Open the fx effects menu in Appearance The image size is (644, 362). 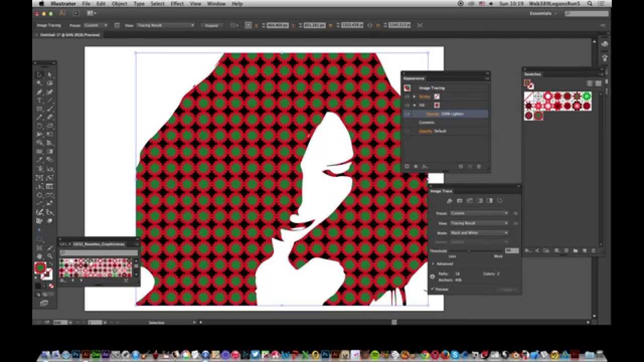[425, 166]
